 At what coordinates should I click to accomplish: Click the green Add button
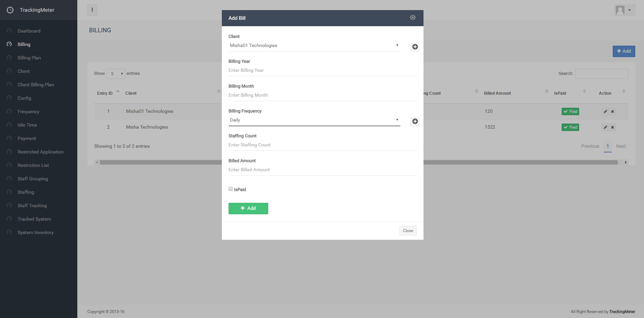coord(248,209)
